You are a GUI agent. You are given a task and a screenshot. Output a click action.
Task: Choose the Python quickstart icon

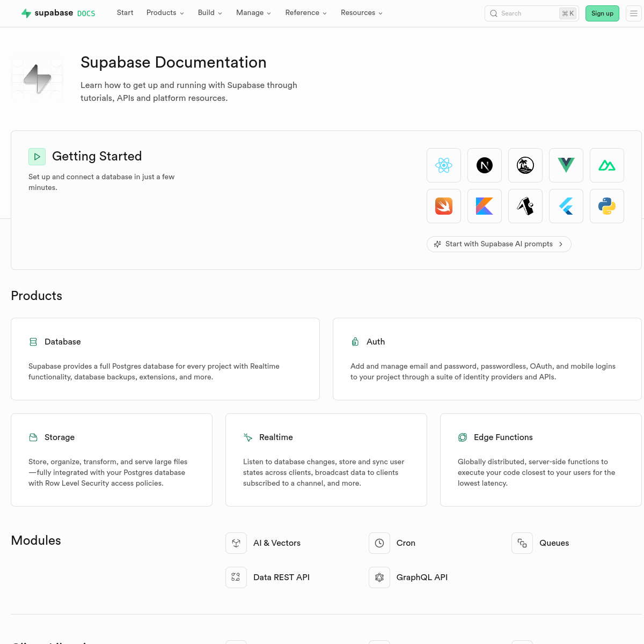(x=607, y=206)
